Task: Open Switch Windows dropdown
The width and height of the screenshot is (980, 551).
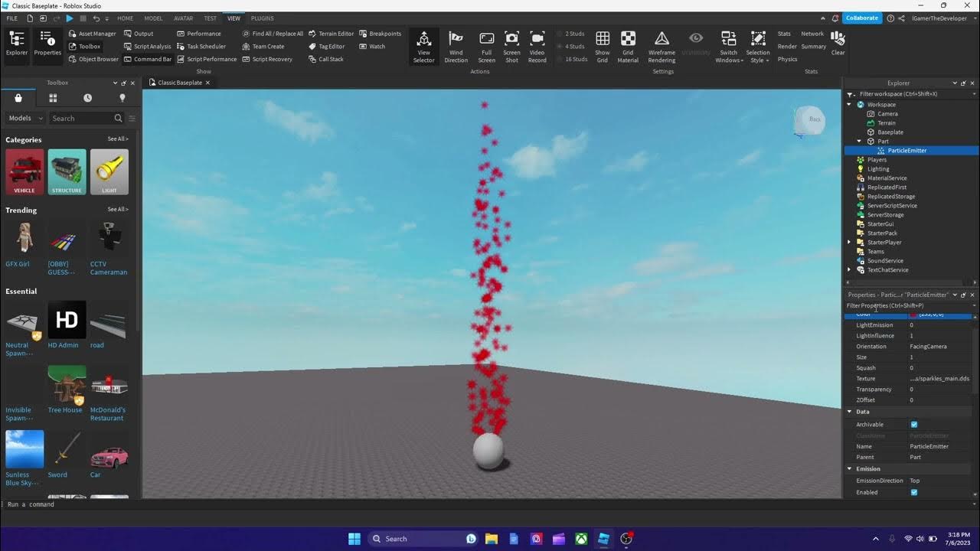Action: (x=729, y=47)
